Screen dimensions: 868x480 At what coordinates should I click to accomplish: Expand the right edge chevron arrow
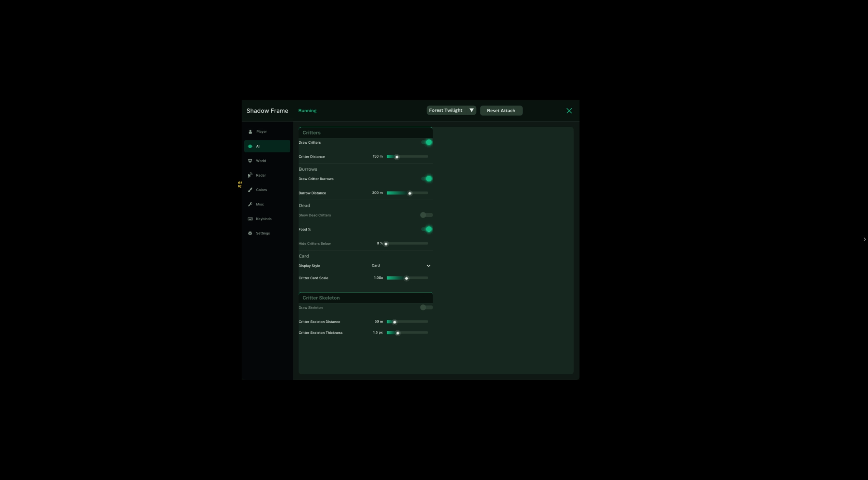864,239
